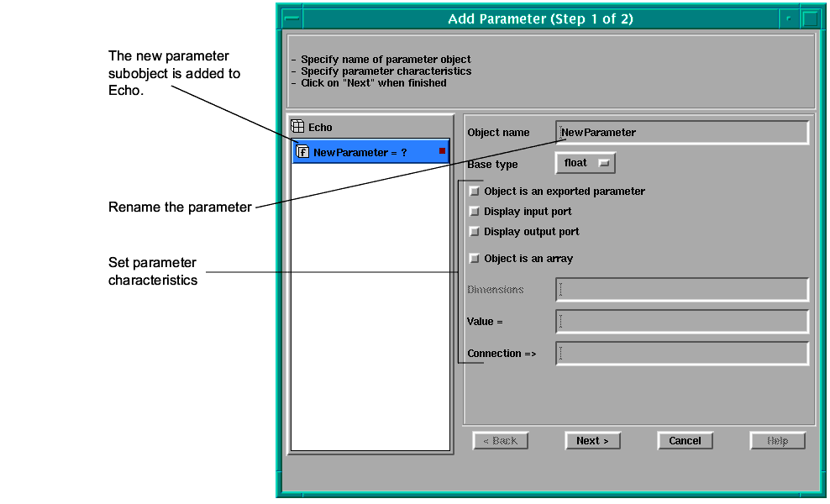Open the window menu in the title bar
This screenshot has height=504, width=830.
tap(291, 18)
